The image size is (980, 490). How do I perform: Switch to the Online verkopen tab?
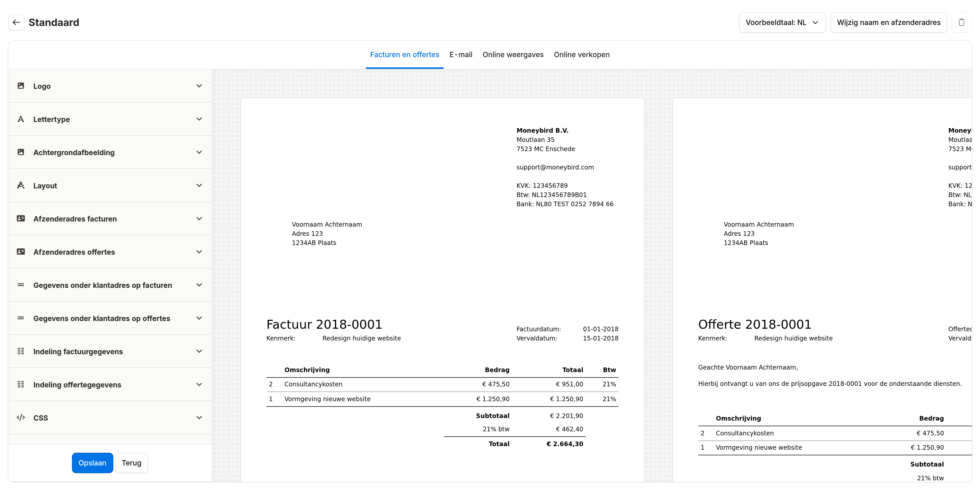coord(581,55)
